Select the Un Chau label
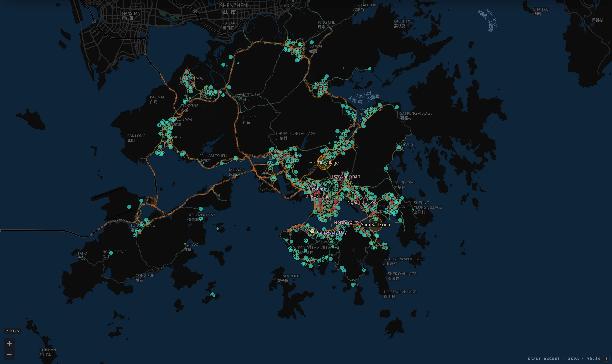 (316, 188)
